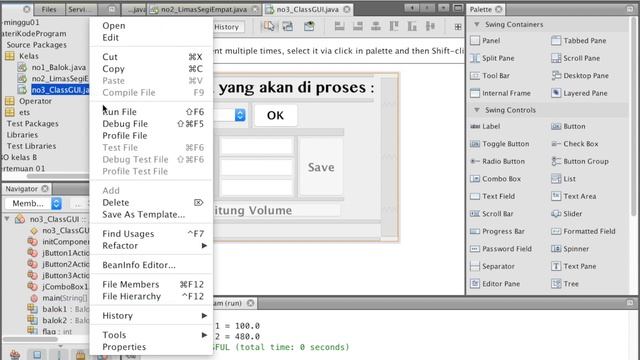Select Cut from the context menu

151,57
